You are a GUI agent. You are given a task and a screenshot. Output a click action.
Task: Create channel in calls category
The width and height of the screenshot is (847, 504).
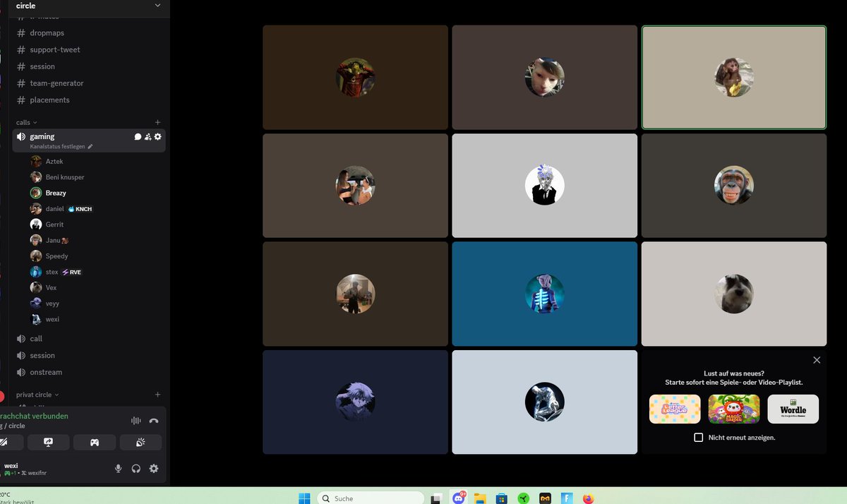(x=157, y=122)
